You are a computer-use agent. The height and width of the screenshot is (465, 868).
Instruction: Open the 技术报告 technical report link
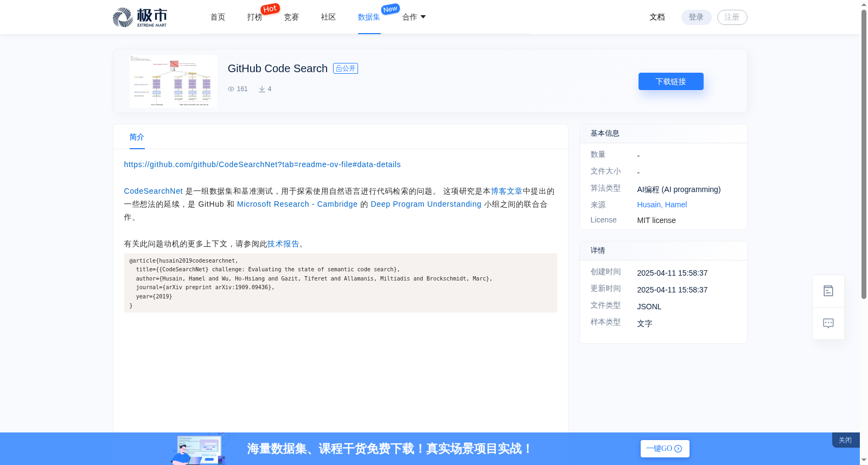(x=283, y=244)
